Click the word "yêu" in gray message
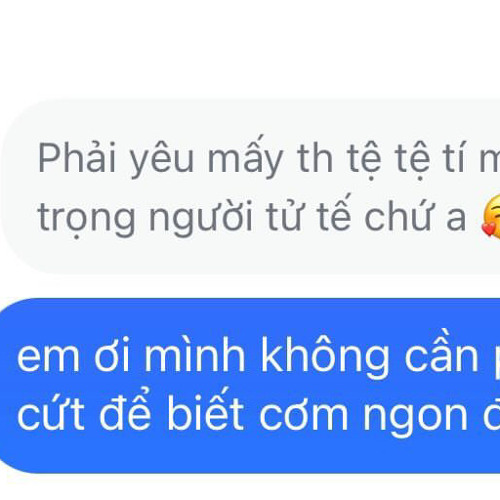This screenshot has height=500, width=500. coord(162,159)
